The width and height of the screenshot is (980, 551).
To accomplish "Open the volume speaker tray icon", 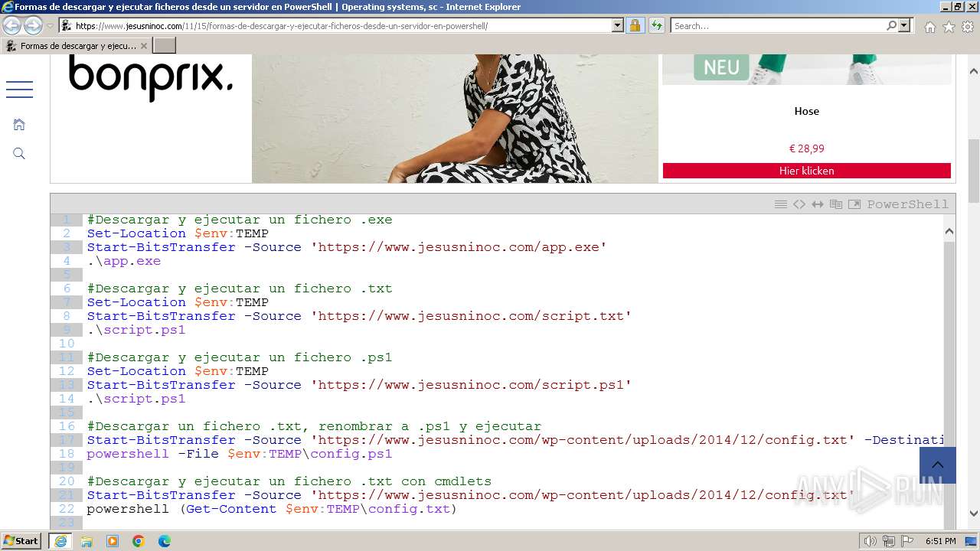I will click(x=871, y=541).
